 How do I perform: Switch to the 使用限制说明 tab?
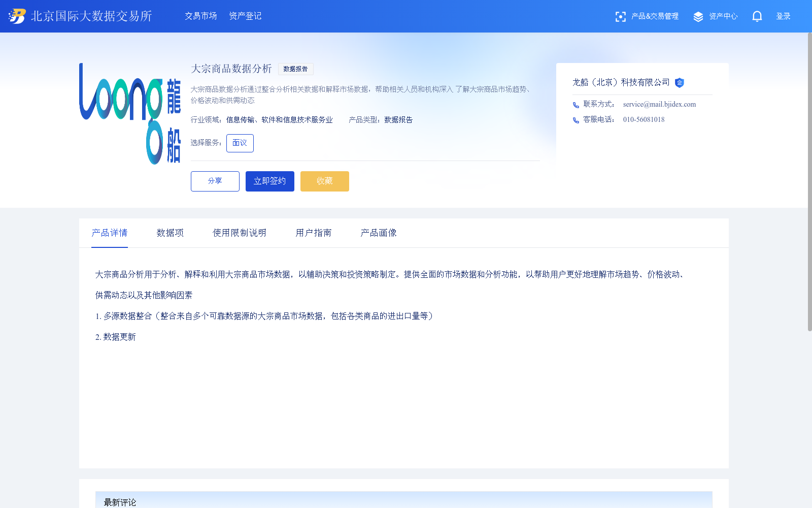click(240, 233)
